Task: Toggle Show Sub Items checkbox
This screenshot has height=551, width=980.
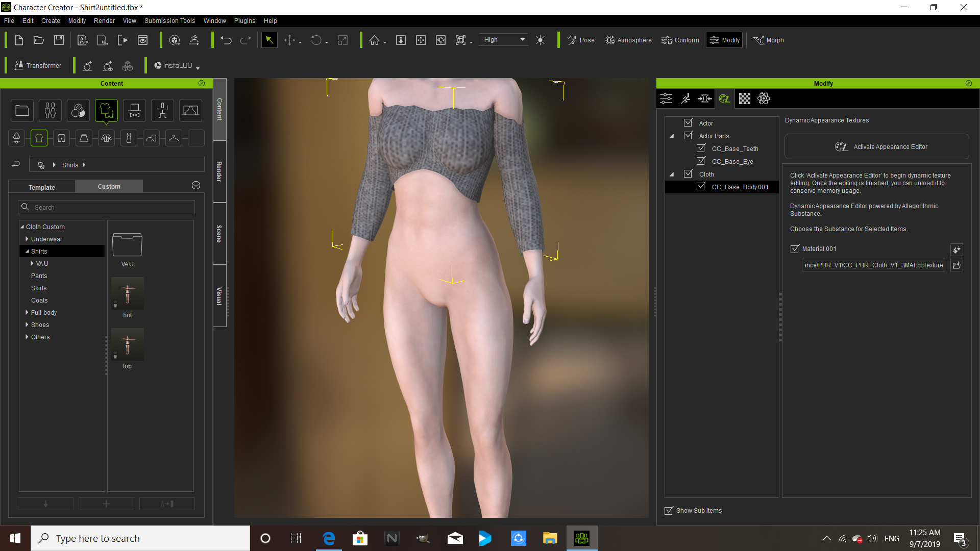Action: (669, 511)
